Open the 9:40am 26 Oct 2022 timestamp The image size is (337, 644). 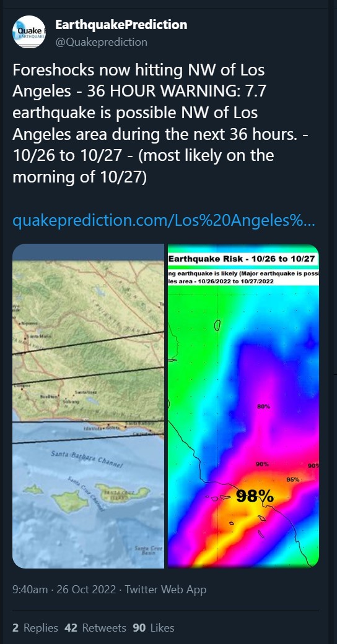[x=64, y=590]
